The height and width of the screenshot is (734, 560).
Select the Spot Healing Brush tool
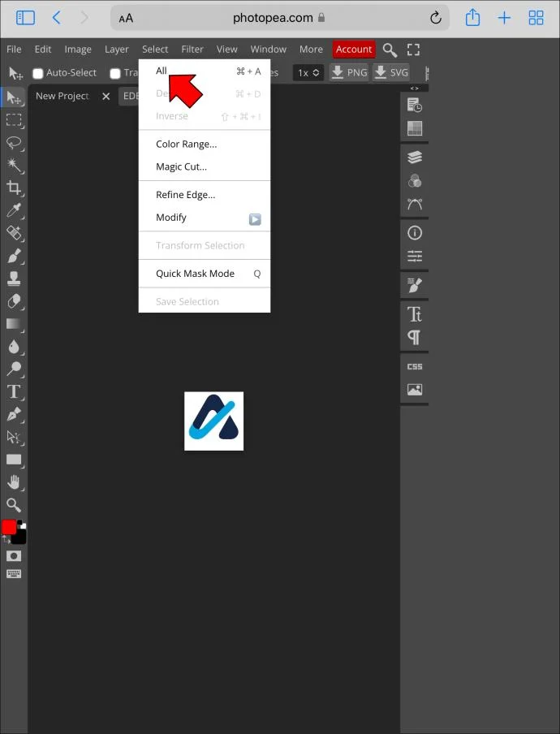click(x=14, y=233)
